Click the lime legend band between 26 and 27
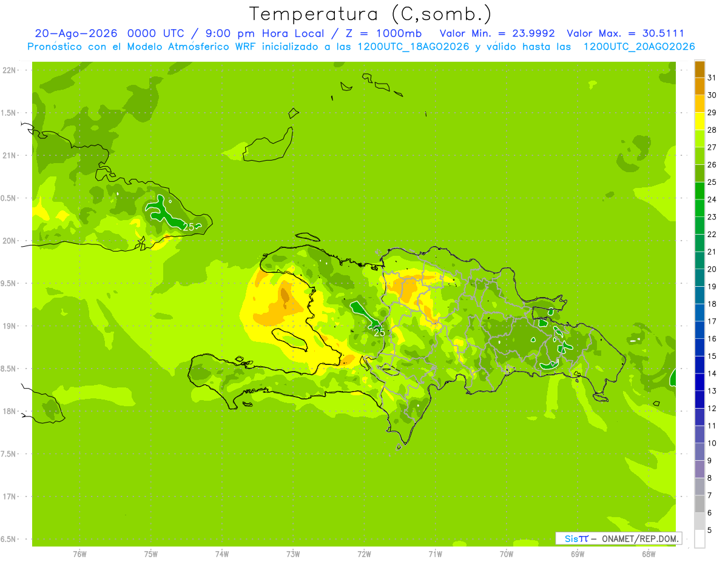The image size is (728, 562). point(699,156)
